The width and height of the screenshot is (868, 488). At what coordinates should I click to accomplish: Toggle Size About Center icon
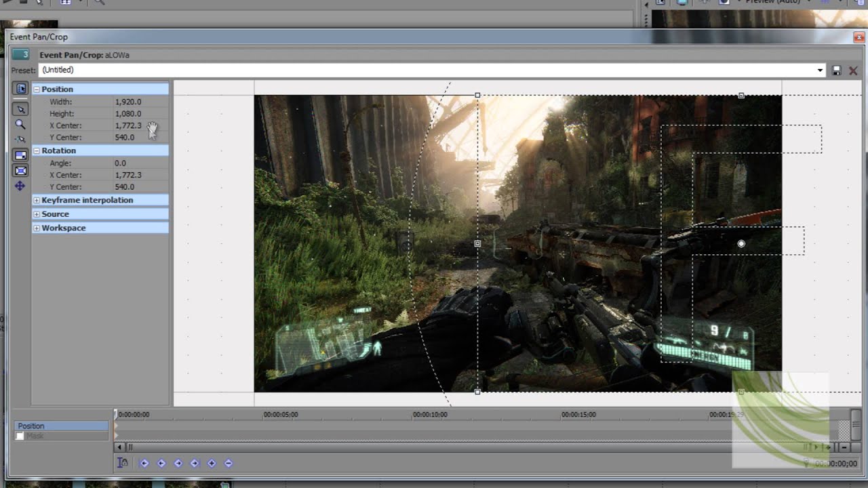[20, 170]
